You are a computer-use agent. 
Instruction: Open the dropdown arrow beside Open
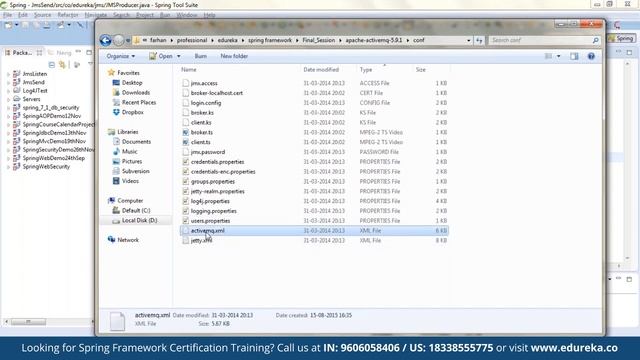coord(178,56)
